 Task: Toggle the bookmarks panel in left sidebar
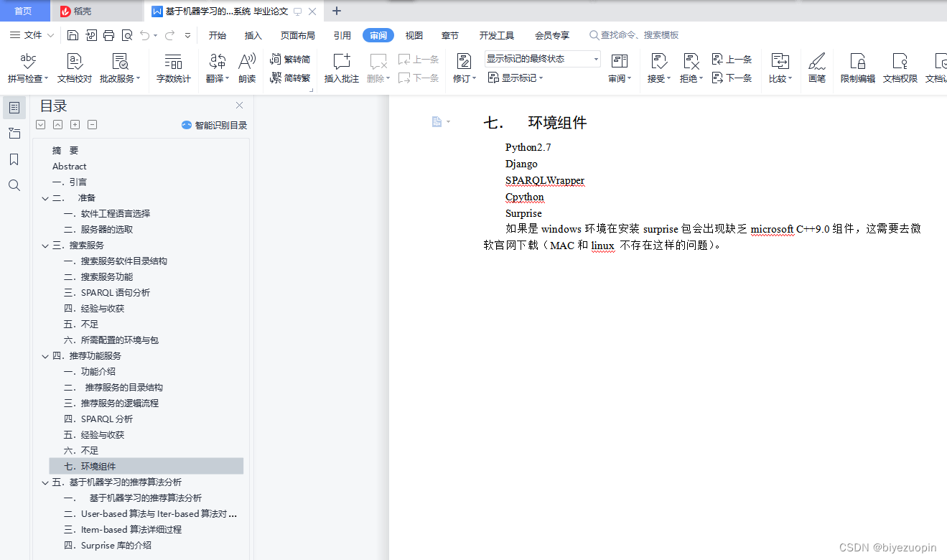point(14,159)
